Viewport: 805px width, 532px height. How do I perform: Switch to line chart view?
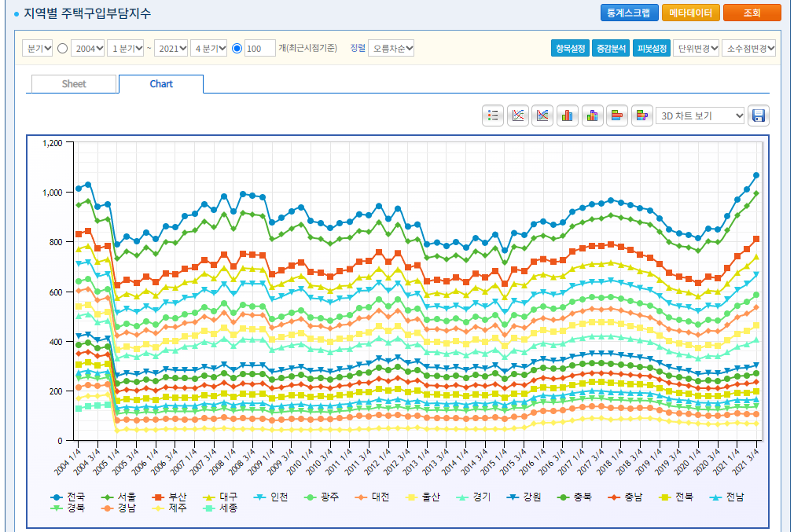coord(518,116)
